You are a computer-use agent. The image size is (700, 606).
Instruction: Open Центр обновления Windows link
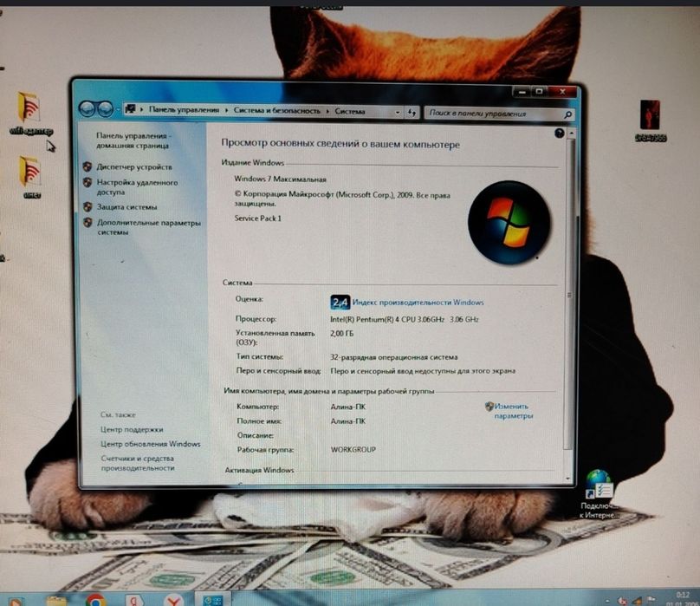[x=151, y=444]
